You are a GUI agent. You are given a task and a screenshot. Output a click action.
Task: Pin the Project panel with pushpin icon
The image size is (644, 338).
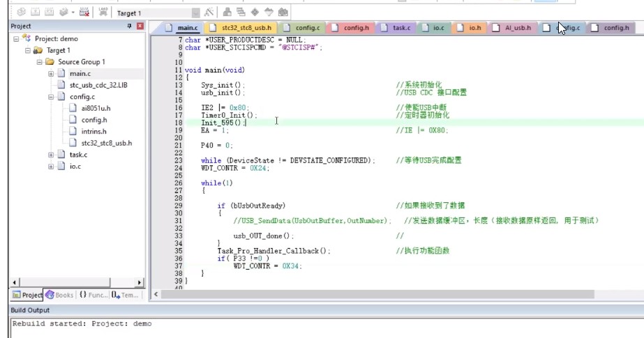[128, 26]
